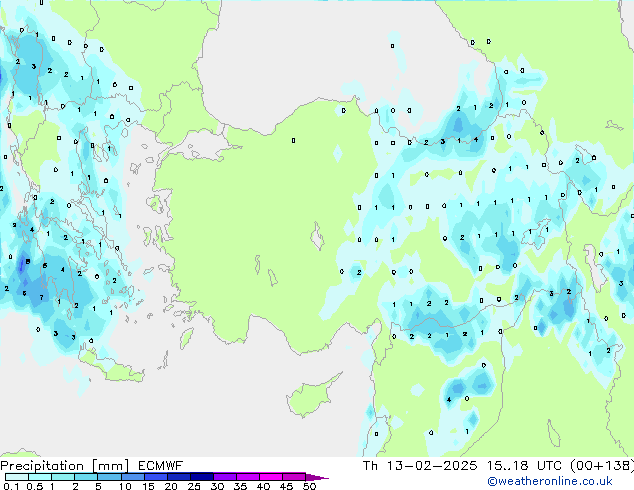Open the weatheronline.co.uk copyright link
The width and height of the screenshot is (634, 490).
[x=550, y=481]
